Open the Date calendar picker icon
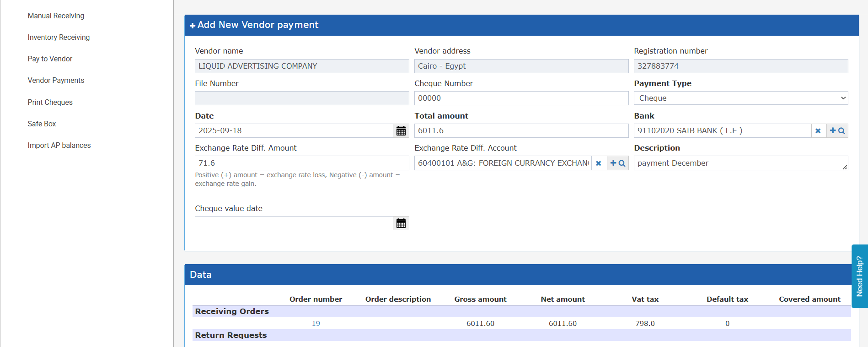868x347 pixels. (x=401, y=131)
